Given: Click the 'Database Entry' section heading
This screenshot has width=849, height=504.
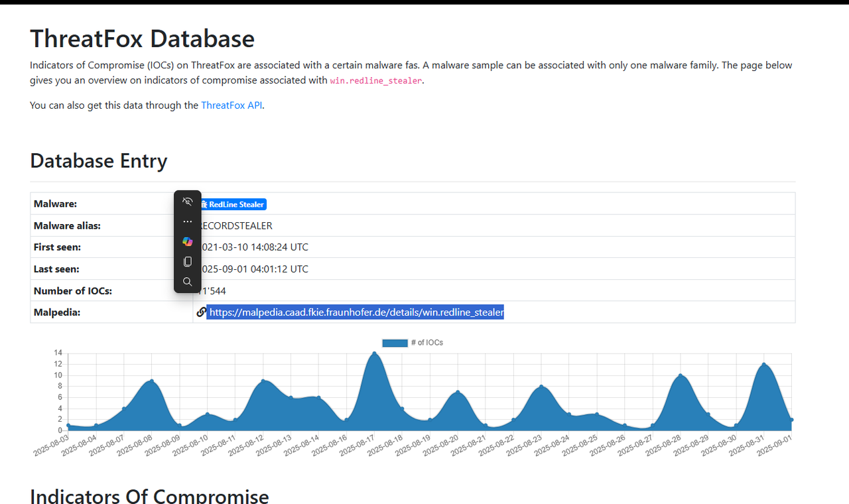Looking at the screenshot, I should tap(99, 161).
